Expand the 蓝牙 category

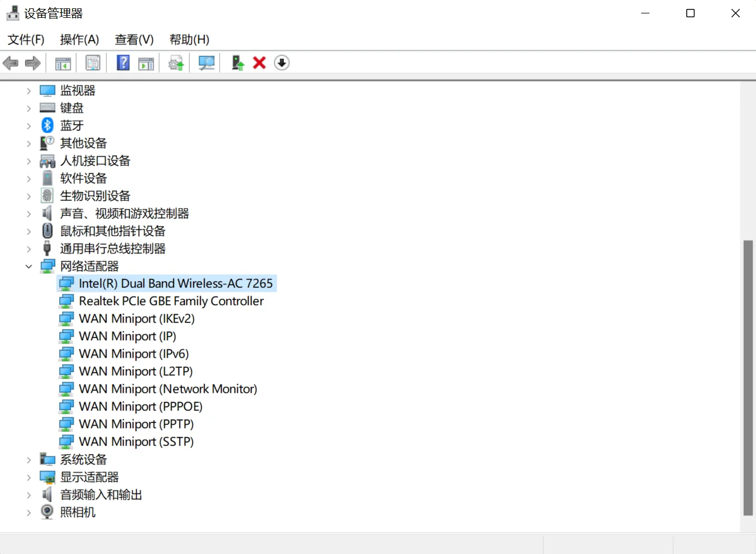28,125
